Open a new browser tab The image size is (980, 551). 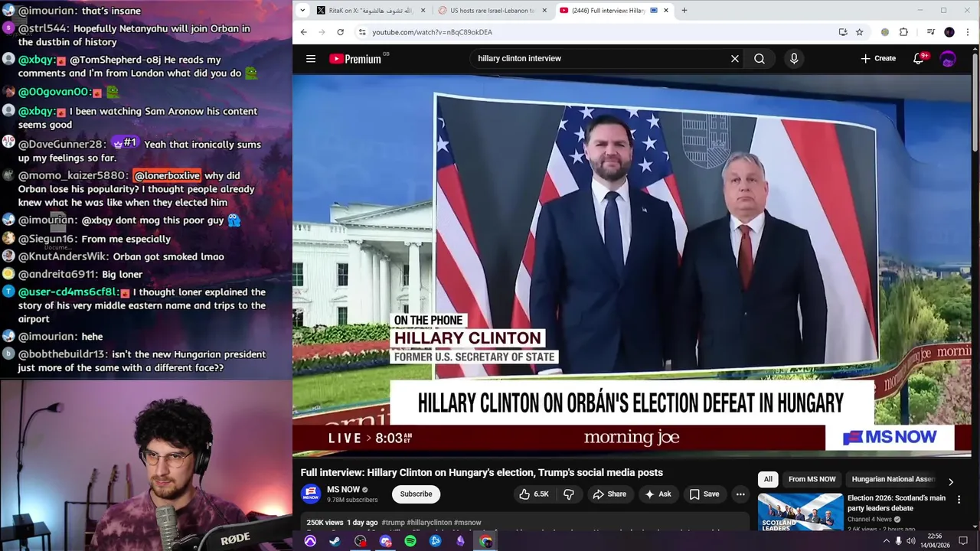(x=684, y=10)
